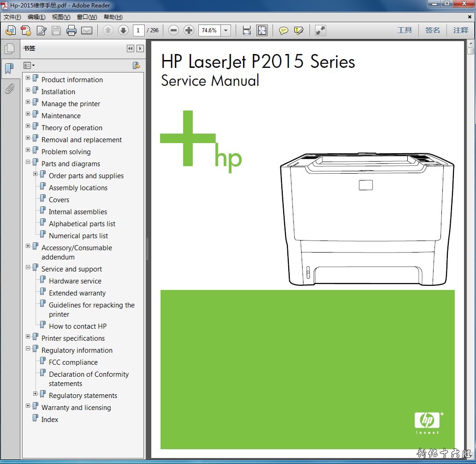This screenshot has width=476, height=464.
Task: Open the Alphabetical parts list bookmark
Action: coord(82,224)
